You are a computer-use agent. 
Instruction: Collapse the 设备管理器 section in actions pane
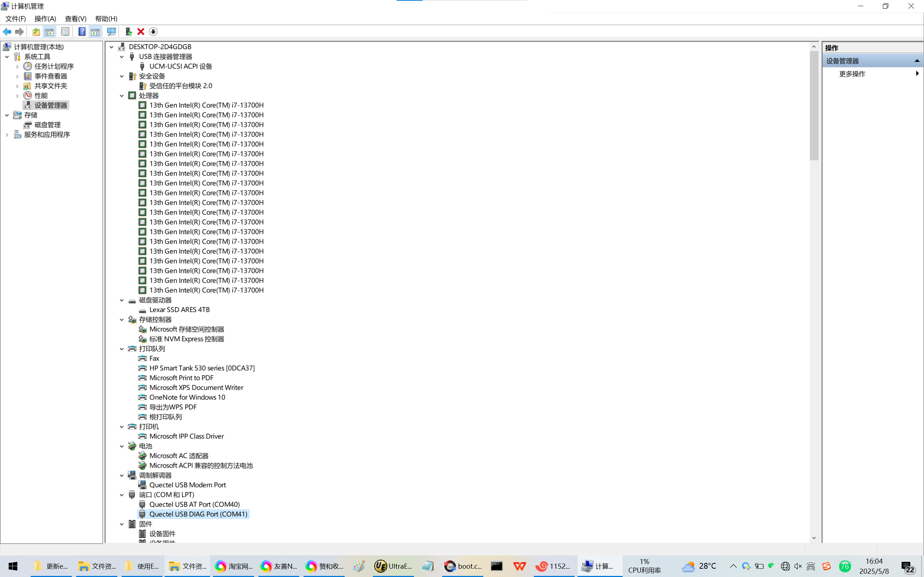click(x=917, y=61)
